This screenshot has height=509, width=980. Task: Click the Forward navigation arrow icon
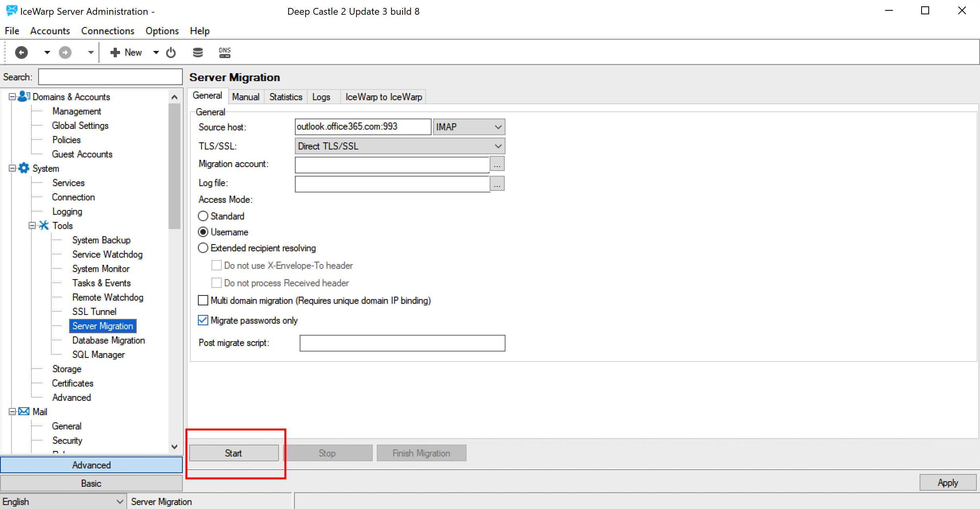(65, 52)
